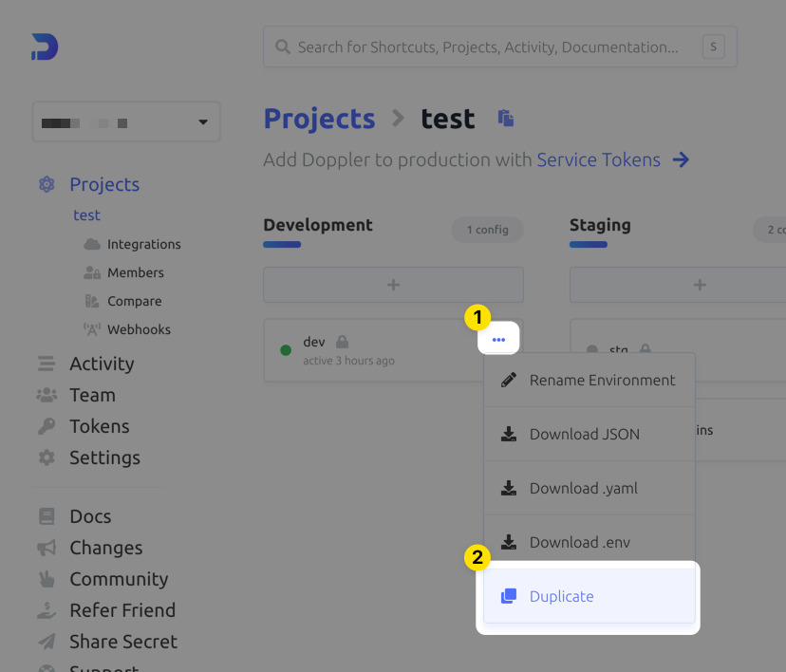Choose Download JSON
The width and height of the screenshot is (786, 672).
[x=589, y=434]
